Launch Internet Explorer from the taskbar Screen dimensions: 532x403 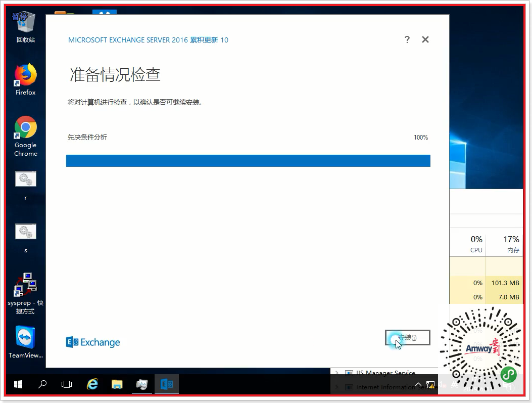[92, 384]
